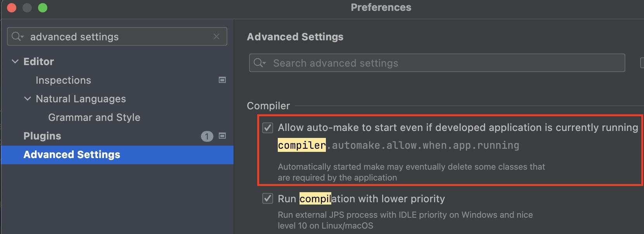This screenshot has width=644, height=234.
Task: Click the Search advanced settings field
Action: tap(437, 63)
